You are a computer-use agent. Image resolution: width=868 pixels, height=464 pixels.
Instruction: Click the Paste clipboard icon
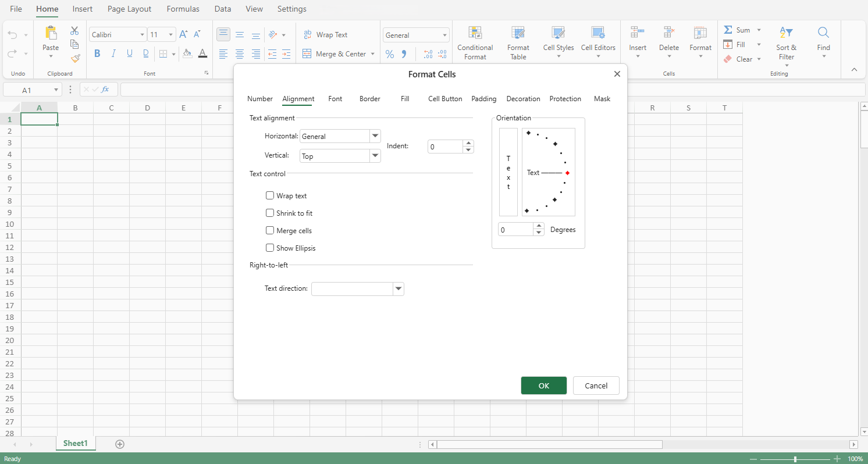(51, 33)
